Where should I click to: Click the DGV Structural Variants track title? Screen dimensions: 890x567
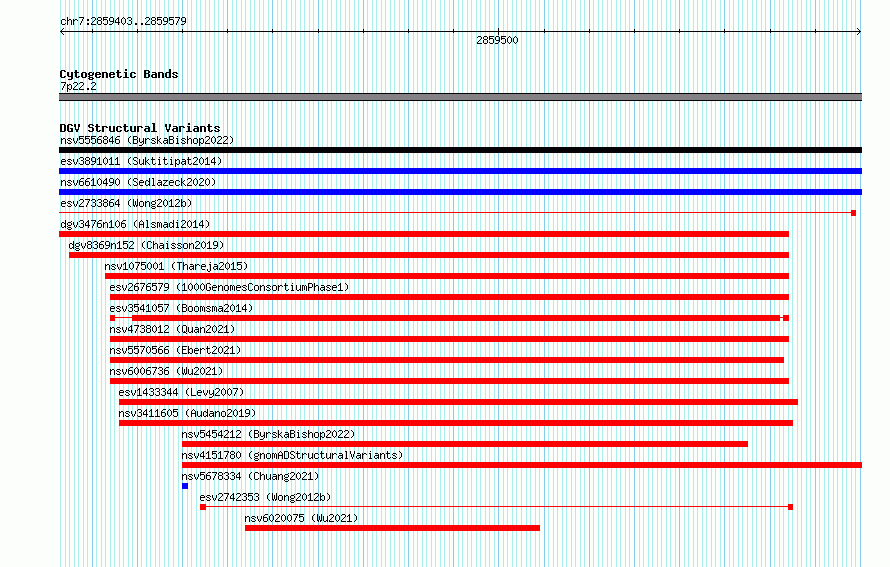pyautogui.click(x=140, y=128)
